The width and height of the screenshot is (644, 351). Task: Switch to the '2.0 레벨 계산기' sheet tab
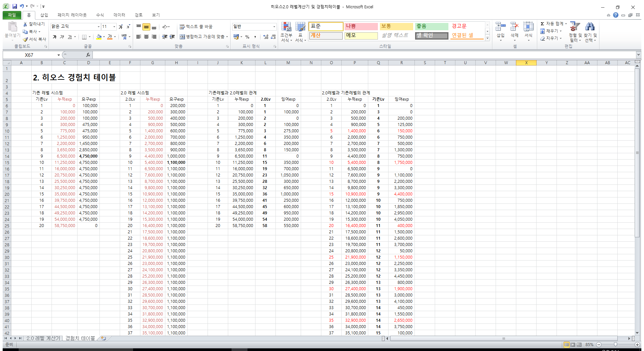pyautogui.click(x=43, y=338)
